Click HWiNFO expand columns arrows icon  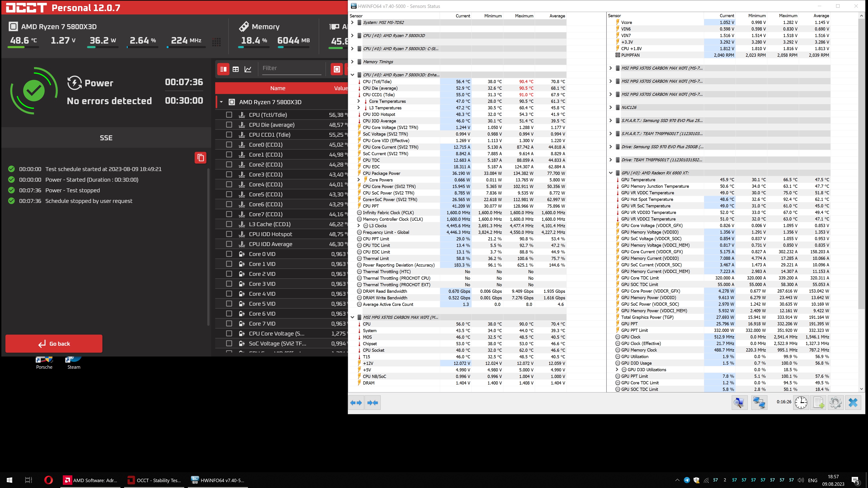(x=356, y=402)
